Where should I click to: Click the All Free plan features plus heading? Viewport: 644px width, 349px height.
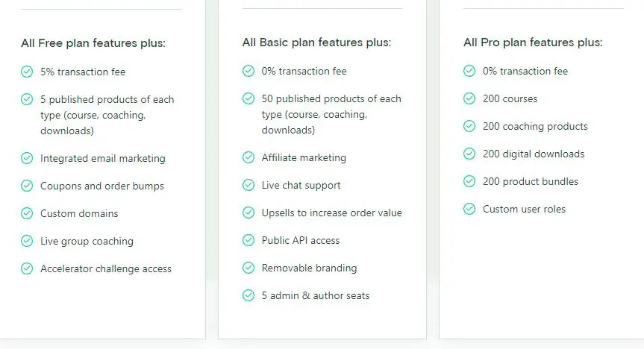[x=93, y=43]
